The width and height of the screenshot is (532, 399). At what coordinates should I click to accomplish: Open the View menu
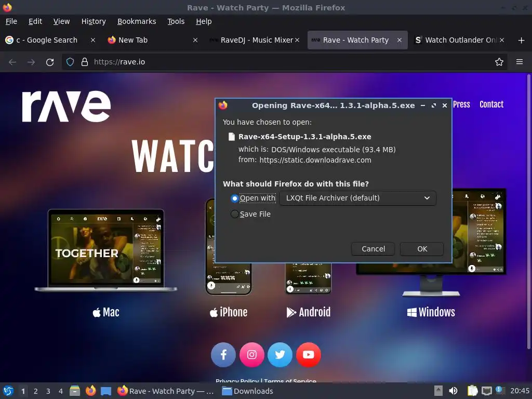click(x=61, y=21)
